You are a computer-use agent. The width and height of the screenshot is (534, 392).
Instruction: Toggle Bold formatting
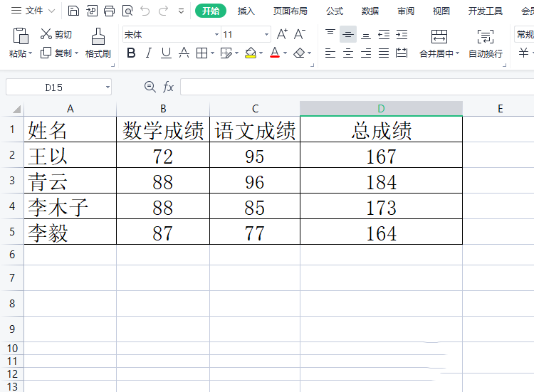coord(131,53)
